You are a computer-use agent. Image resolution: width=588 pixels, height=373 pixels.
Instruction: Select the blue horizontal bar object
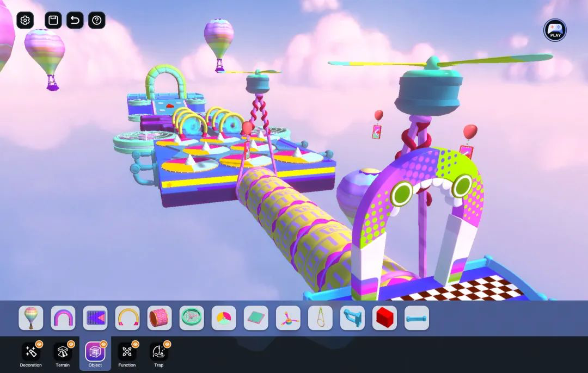[x=416, y=318]
